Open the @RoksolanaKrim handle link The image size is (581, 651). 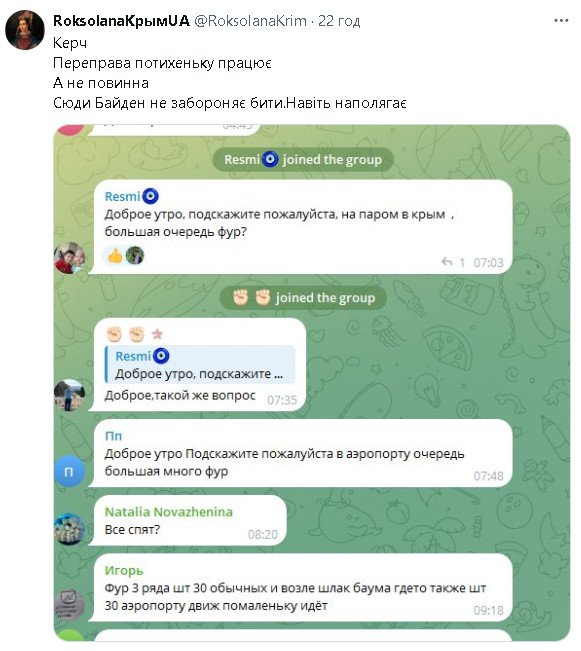(x=250, y=21)
